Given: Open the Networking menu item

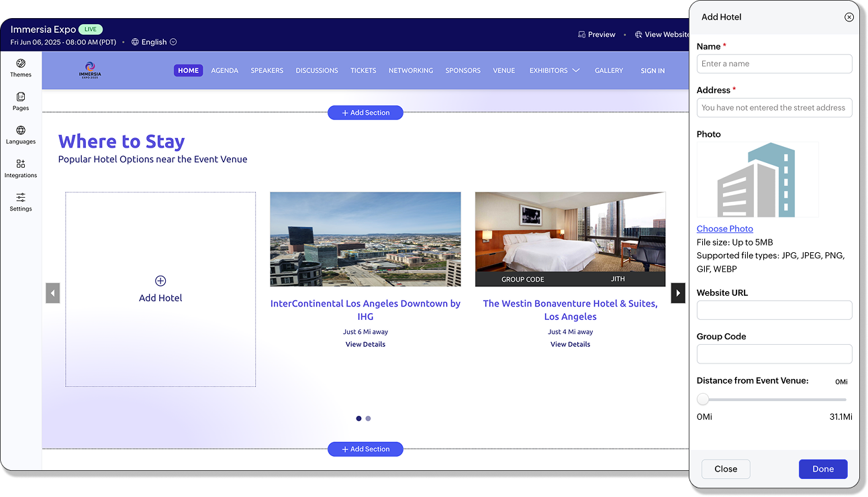Looking at the screenshot, I should (x=411, y=70).
